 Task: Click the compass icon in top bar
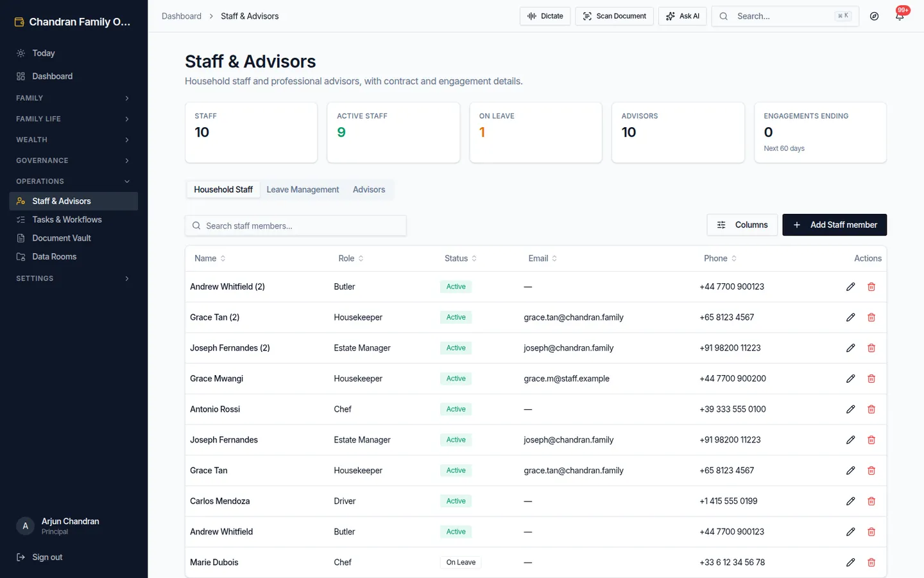pos(874,16)
